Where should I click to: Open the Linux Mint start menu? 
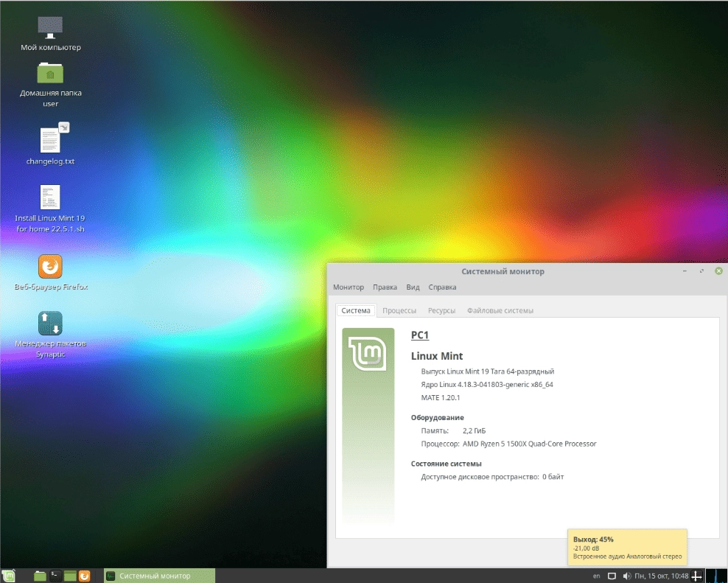pos(9,576)
